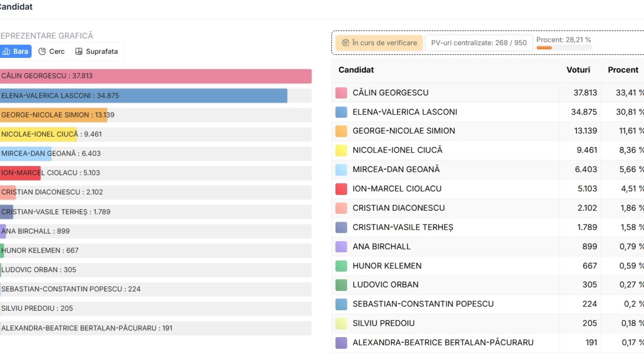Select the Bara chart view tab
644x362 pixels.
pos(15,51)
